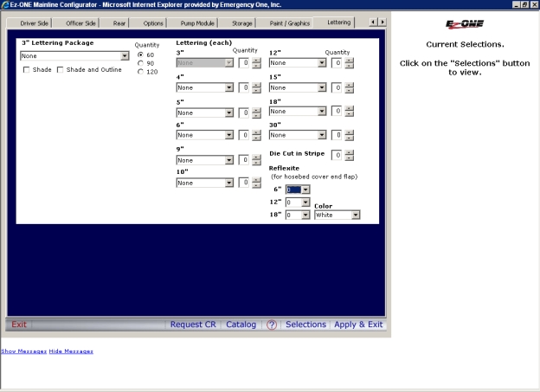Open the 10" lettering dropdown
Image resolution: width=540 pixels, height=392 pixels.
205,183
